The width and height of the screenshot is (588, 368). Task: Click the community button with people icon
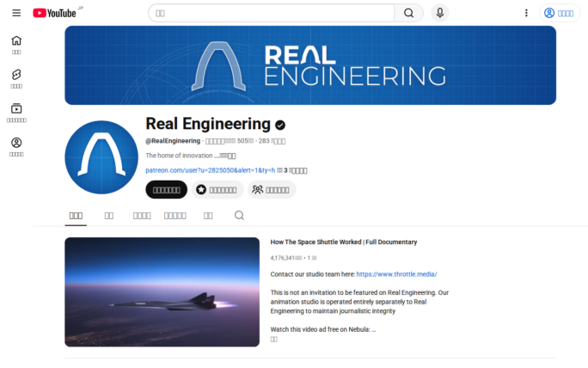coord(272,190)
